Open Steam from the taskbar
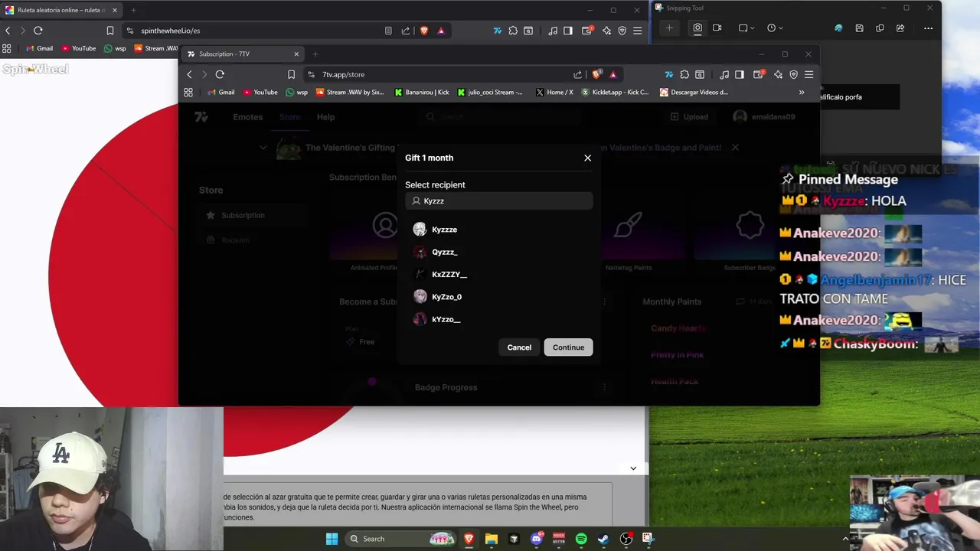This screenshot has height=551, width=980. 603,539
